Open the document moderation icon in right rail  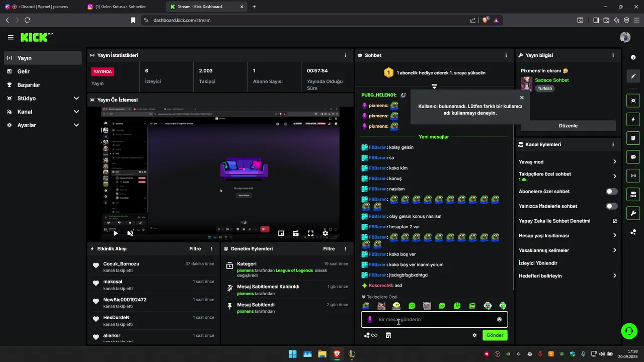tap(633, 138)
